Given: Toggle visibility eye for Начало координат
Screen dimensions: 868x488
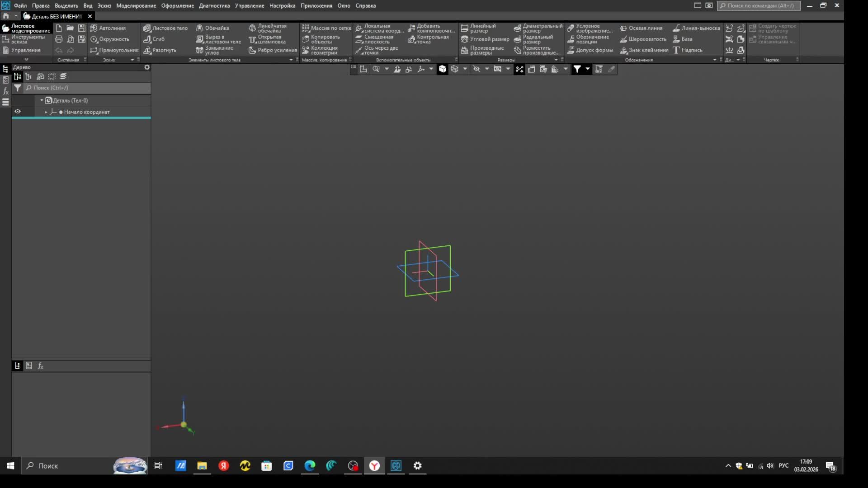Looking at the screenshot, I should coord(18,112).
